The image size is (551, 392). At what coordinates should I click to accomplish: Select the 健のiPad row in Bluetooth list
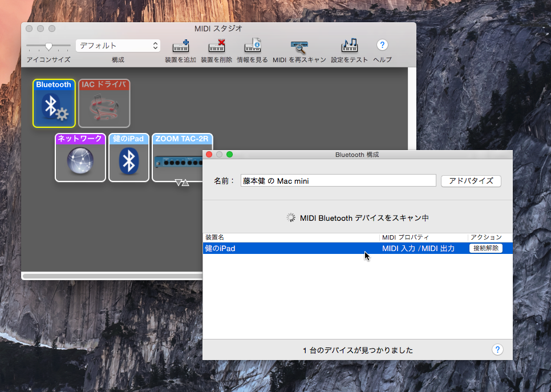pyautogui.click(x=358, y=248)
